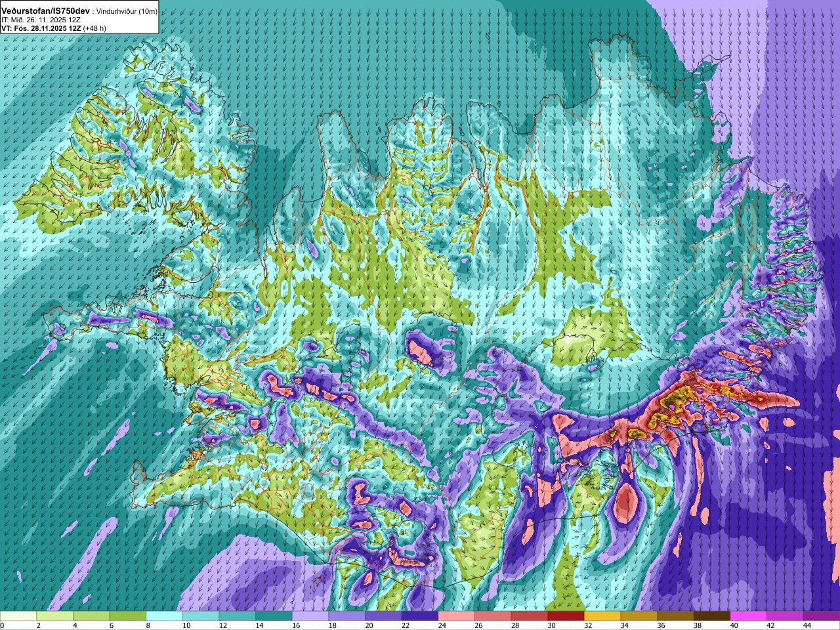
Task: Click the 'IT: Mið. 26. 11. 2025 12Z' line
Action: click(x=41, y=20)
